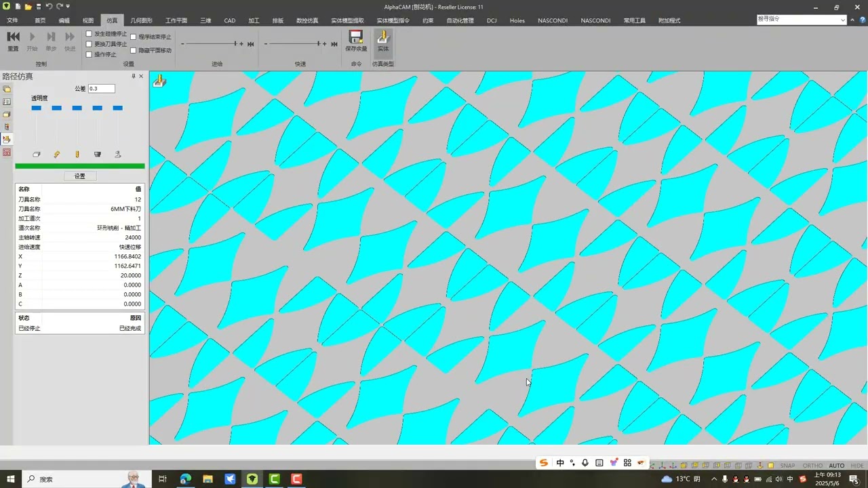Click the 开始 (start) play icon
The width and height of the screenshot is (868, 488).
click(32, 37)
